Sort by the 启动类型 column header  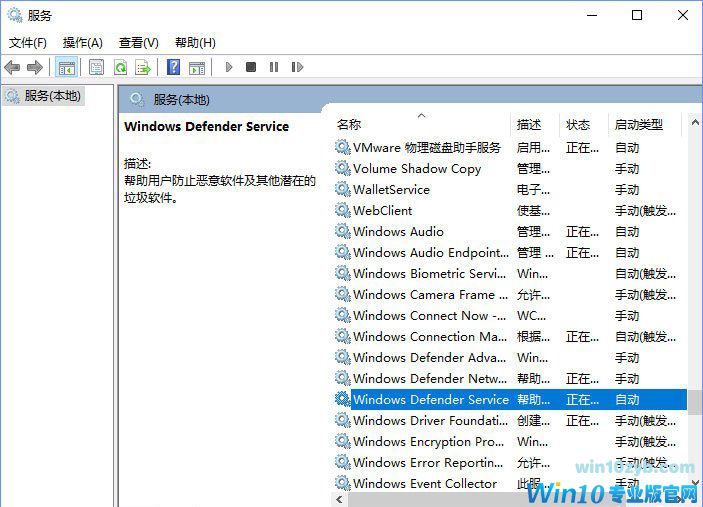pos(638,124)
